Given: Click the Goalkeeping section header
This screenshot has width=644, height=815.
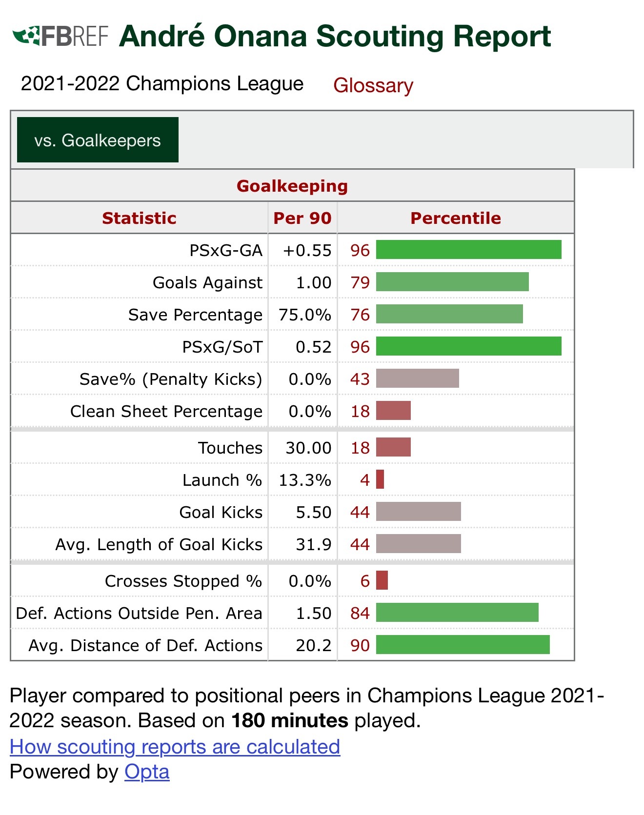Looking at the screenshot, I should point(292,186).
